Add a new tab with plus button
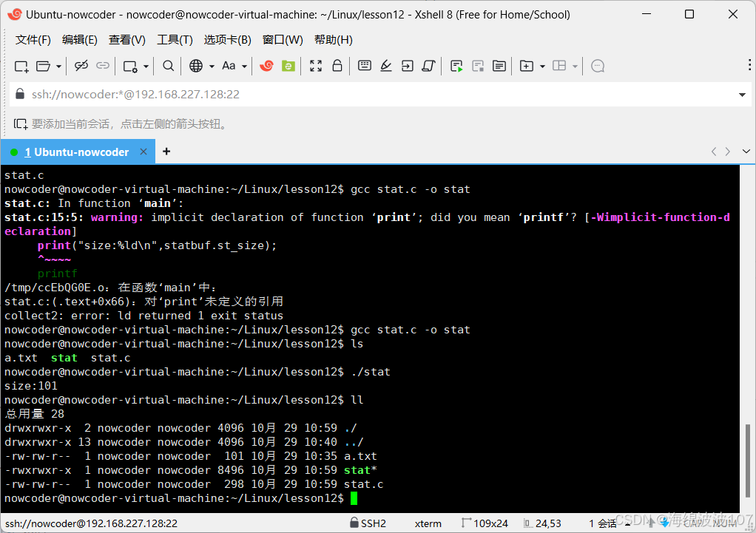This screenshot has height=533, width=756. pyautogui.click(x=166, y=152)
